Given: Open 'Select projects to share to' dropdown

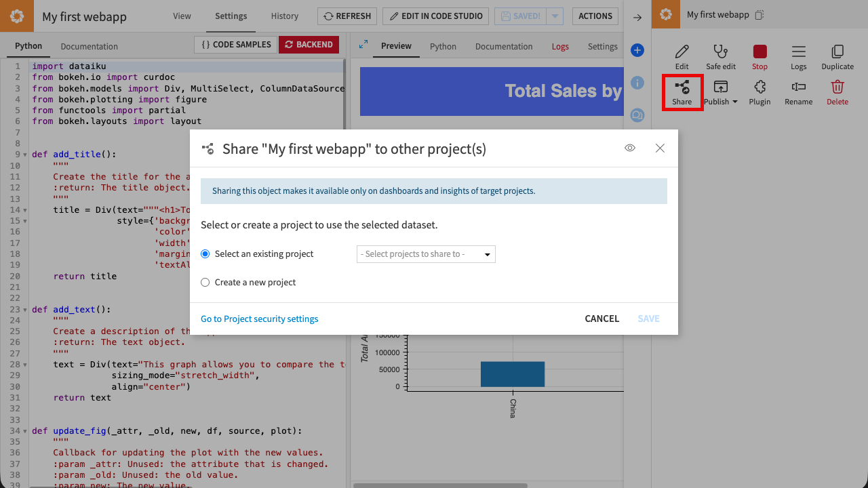Looking at the screenshot, I should coord(426,254).
